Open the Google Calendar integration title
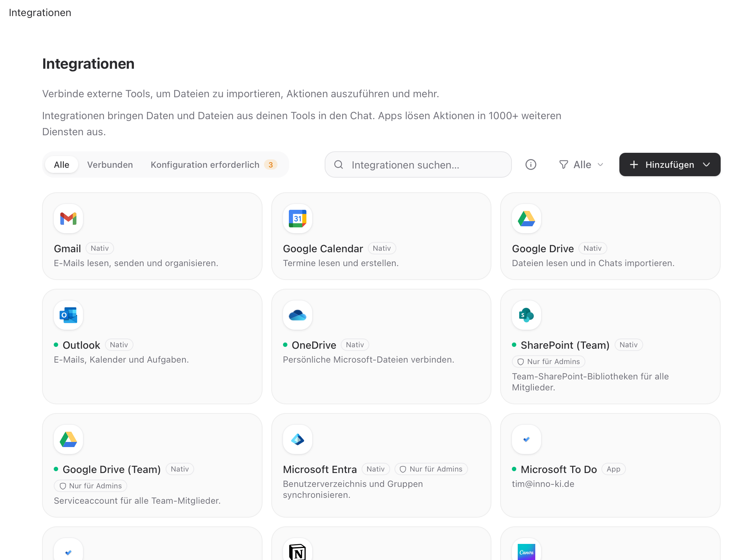 coord(323,249)
